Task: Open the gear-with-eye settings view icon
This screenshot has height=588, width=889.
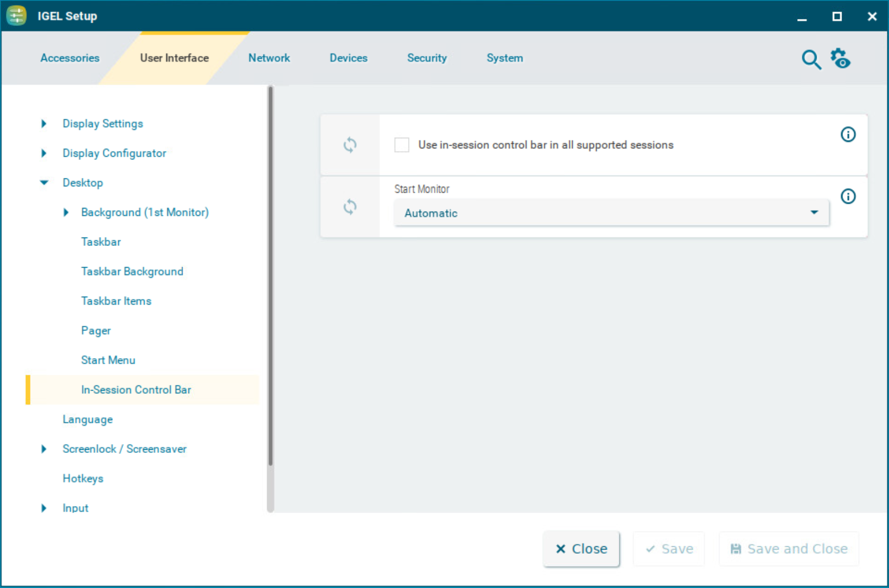Action: click(x=840, y=59)
